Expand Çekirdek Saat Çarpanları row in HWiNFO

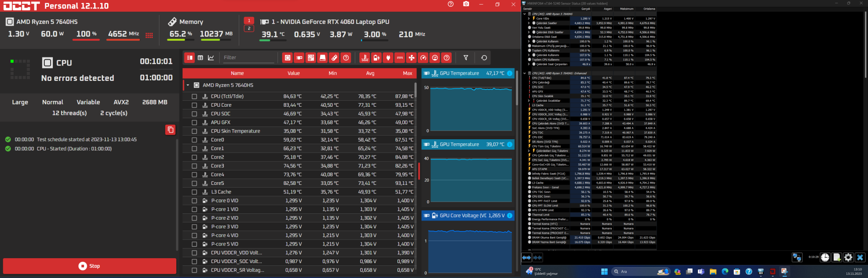pyautogui.click(x=528, y=64)
